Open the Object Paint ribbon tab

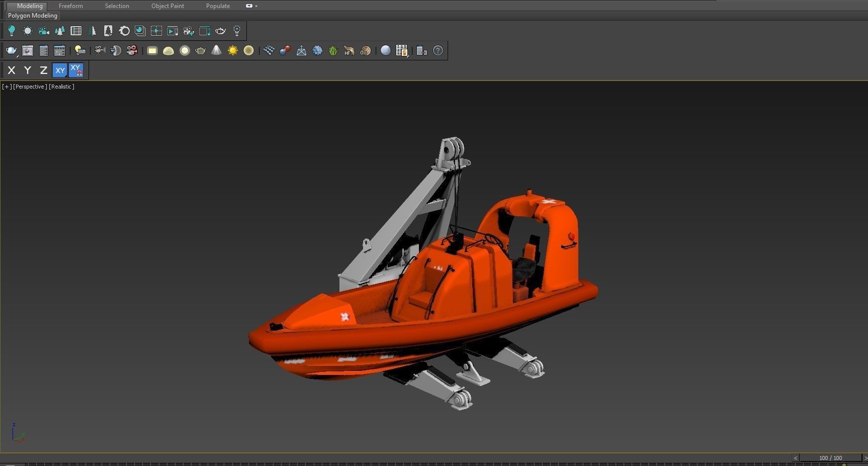pyautogui.click(x=168, y=6)
